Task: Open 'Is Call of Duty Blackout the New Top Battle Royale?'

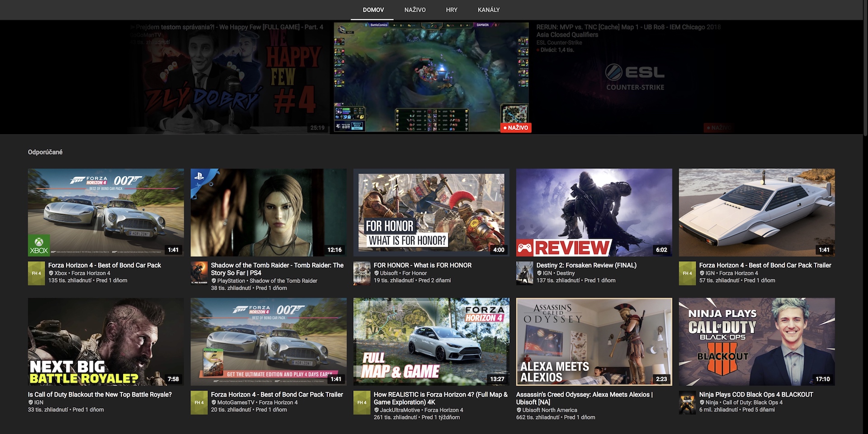Action: 100,395
